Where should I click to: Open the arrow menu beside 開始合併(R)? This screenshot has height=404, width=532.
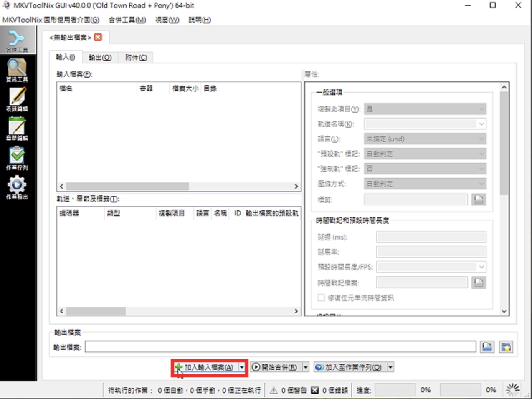[x=306, y=367]
